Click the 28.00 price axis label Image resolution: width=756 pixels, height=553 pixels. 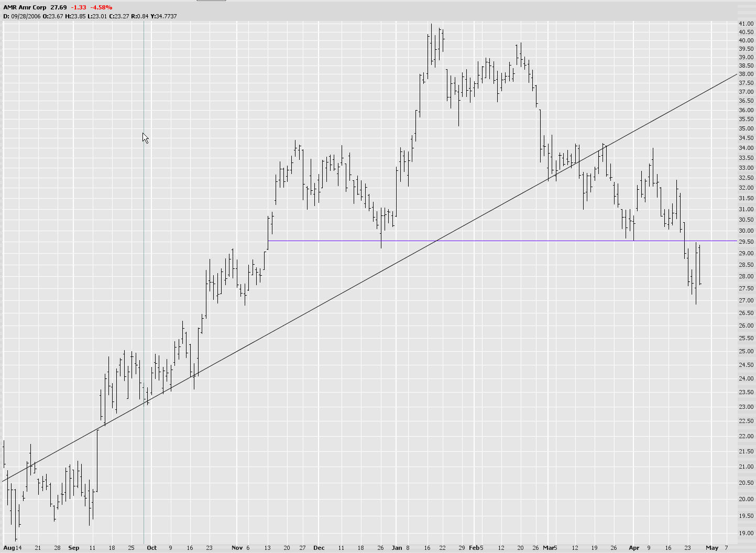746,276
